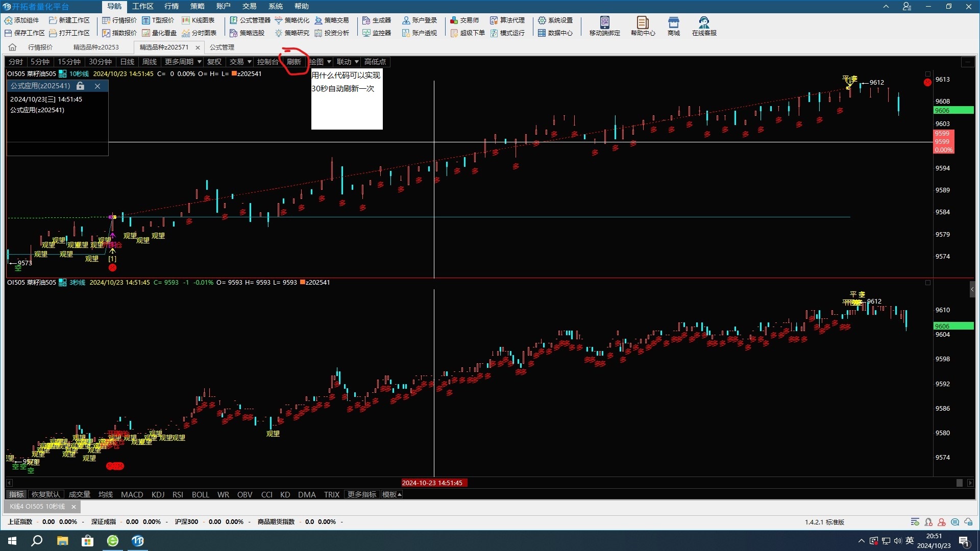Open File Explorer from the taskbar
Viewport: 980px width, 551px height.
[62, 541]
